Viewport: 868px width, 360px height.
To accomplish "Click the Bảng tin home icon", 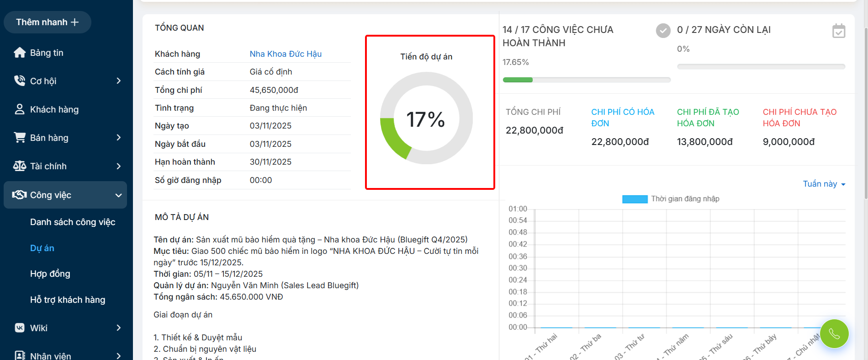I will click(20, 53).
